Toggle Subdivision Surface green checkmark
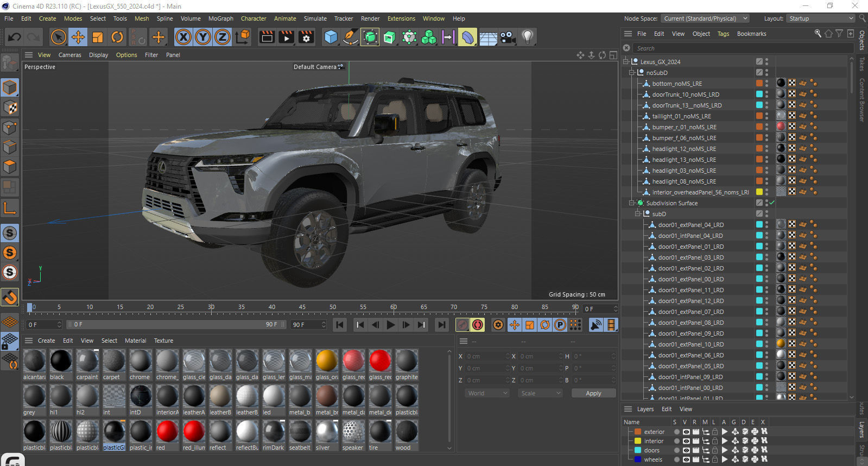This screenshot has height=466, width=868. pos(771,203)
